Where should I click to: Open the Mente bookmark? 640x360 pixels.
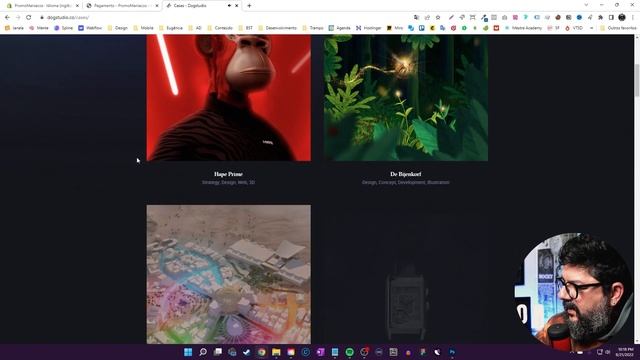pyautogui.click(x=39, y=28)
